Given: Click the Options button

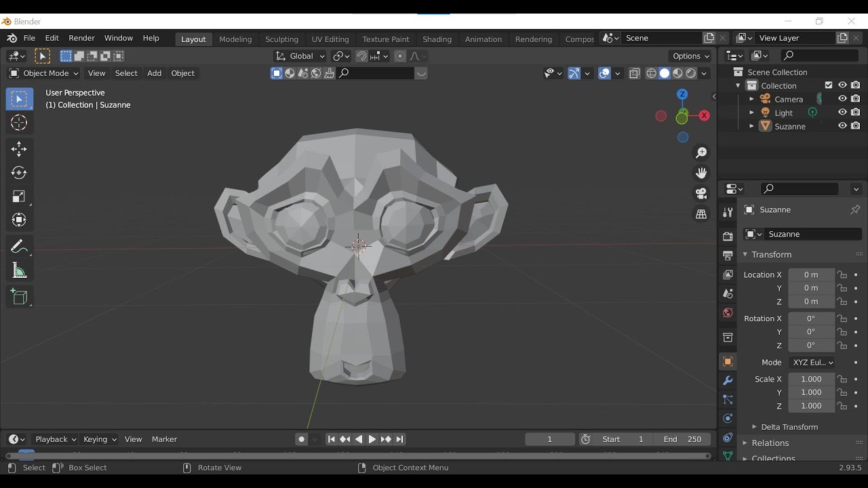Looking at the screenshot, I should pyautogui.click(x=690, y=56).
